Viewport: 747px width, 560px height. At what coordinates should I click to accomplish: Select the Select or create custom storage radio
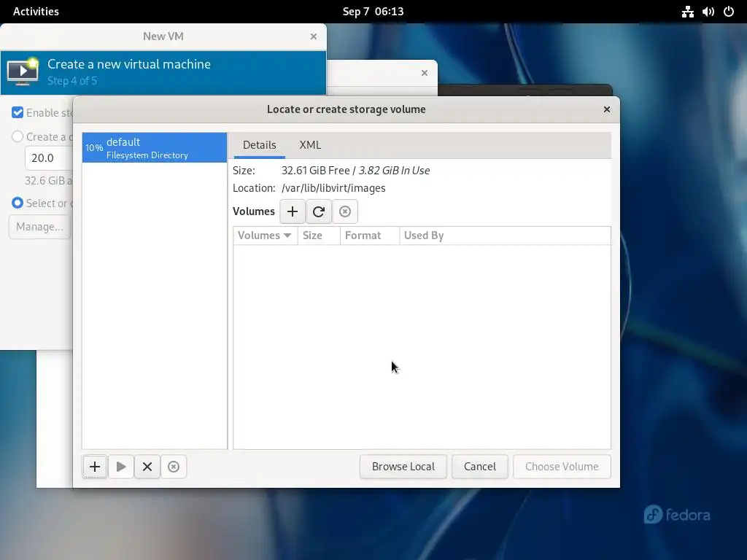(x=18, y=203)
